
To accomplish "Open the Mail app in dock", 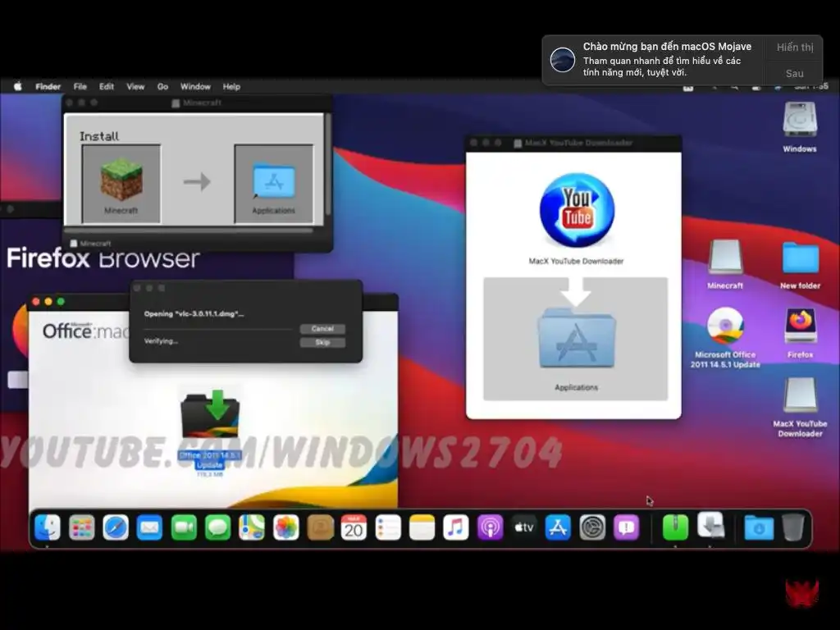I will (x=149, y=527).
